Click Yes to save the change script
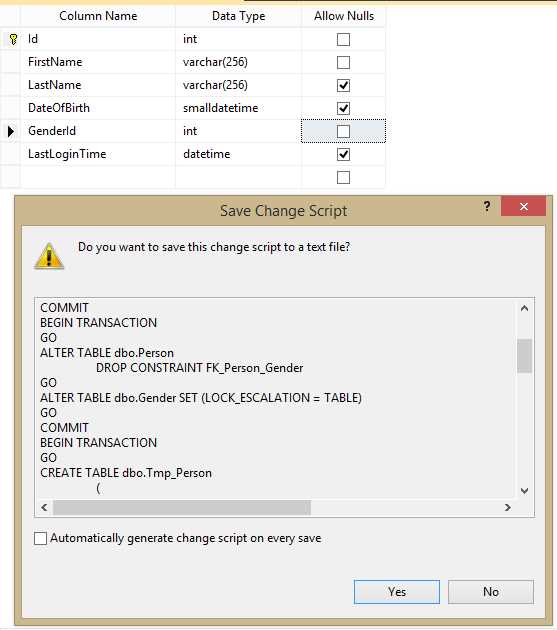 click(397, 592)
